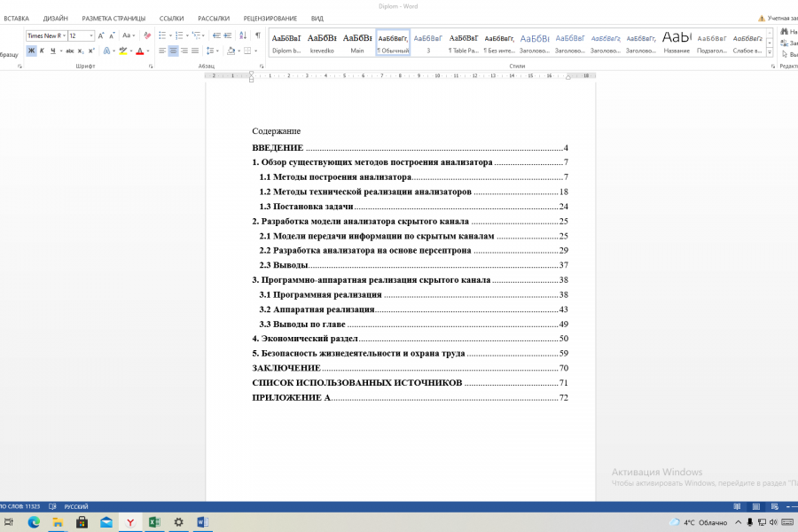Viewport: 798px width, 532px height.
Task: Insert a bulleted list
Action: (162, 35)
